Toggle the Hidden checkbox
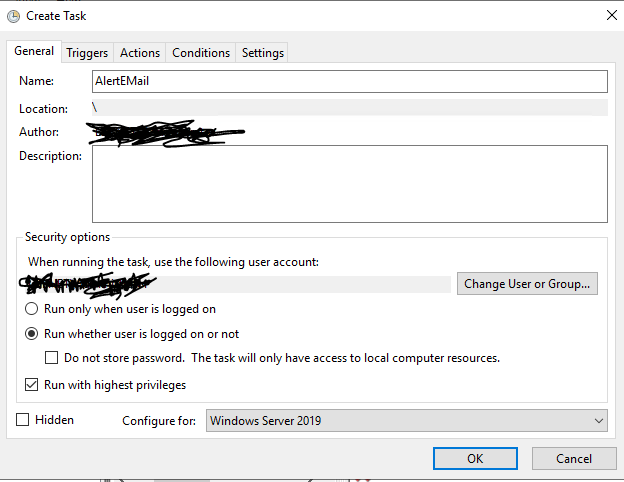 tap(22, 420)
